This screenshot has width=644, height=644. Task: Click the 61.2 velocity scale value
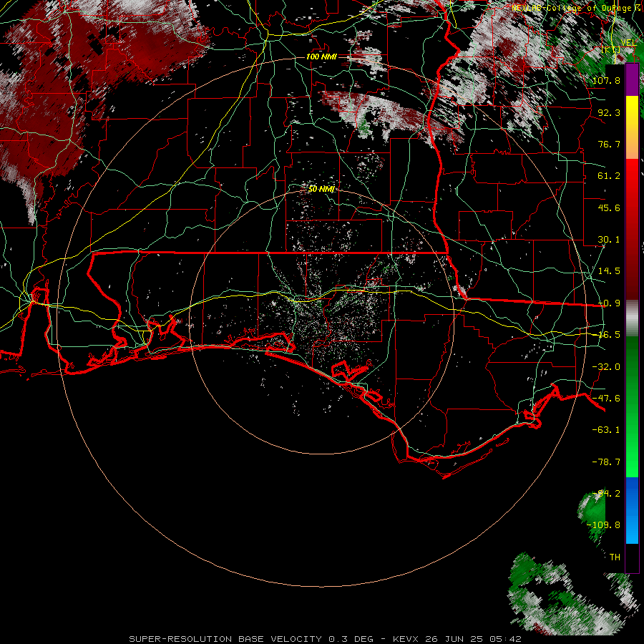[609, 176]
